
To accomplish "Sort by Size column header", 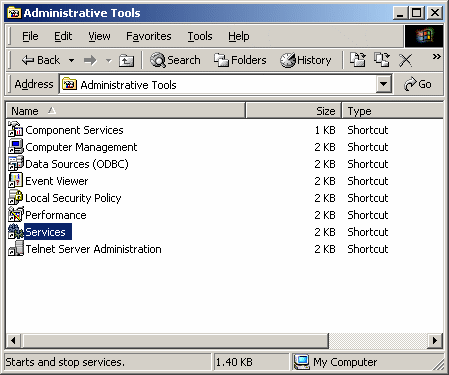I will pyautogui.click(x=294, y=111).
